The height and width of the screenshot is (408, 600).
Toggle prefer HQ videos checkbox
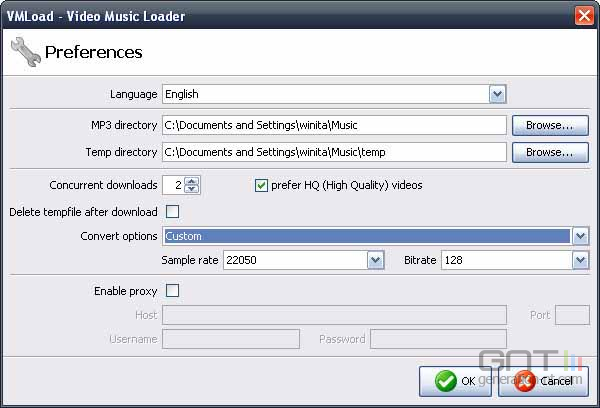(x=261, y=185)
